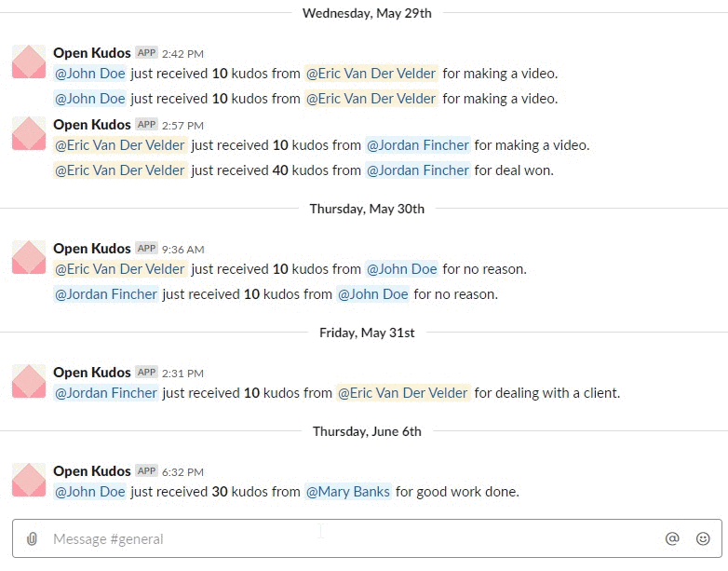Click Open Kudos avatar at 9:36 AM
This screenshot has height=571, width=728.
29,257
